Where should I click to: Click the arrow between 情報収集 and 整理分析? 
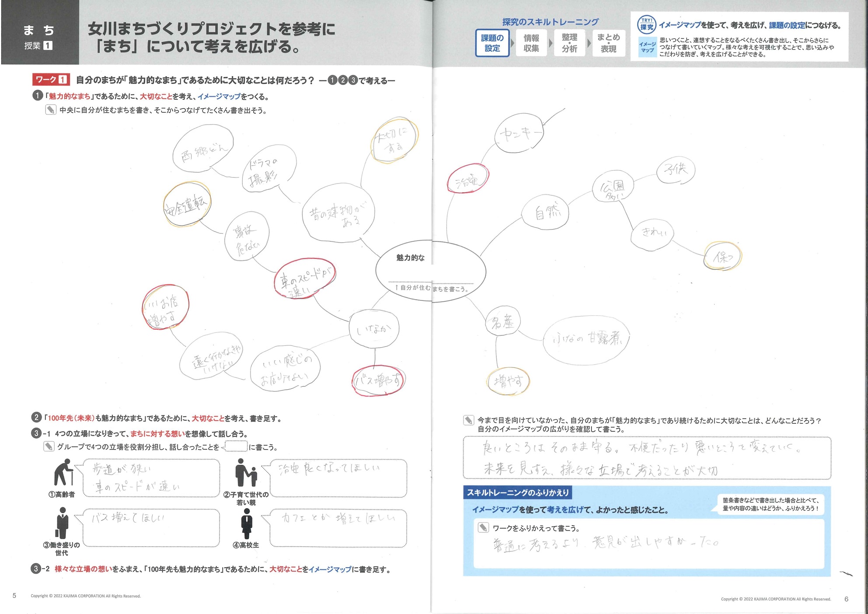[551, 43]
